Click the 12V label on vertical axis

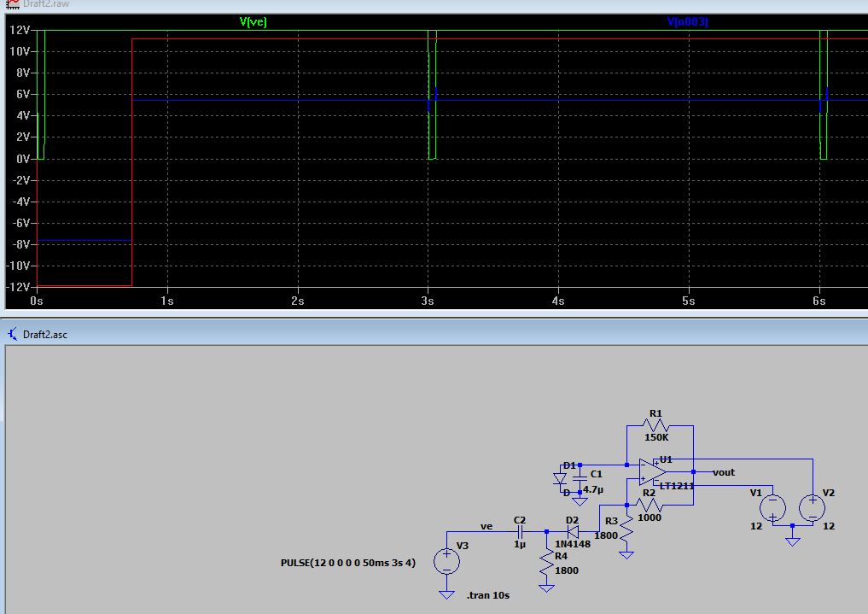[20, 30]
